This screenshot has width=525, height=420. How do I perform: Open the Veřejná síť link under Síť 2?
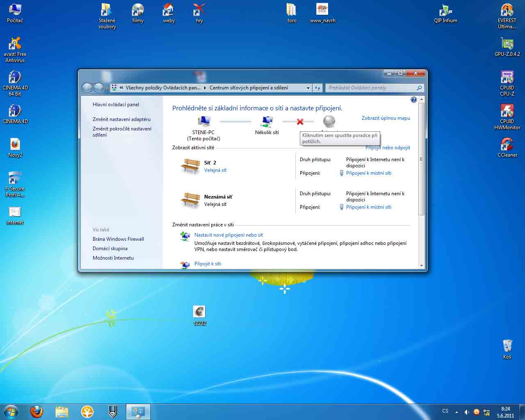click(x=215, y=170)
